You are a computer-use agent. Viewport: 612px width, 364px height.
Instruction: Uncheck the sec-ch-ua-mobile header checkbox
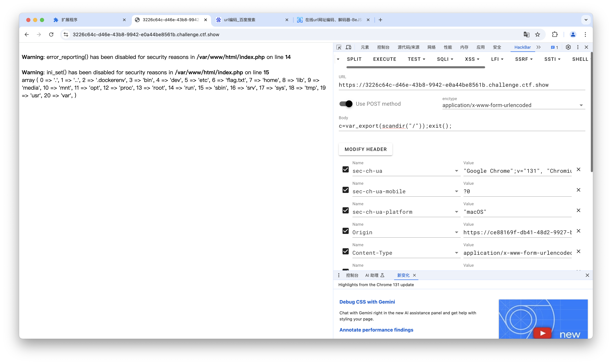tap(345, 190)
